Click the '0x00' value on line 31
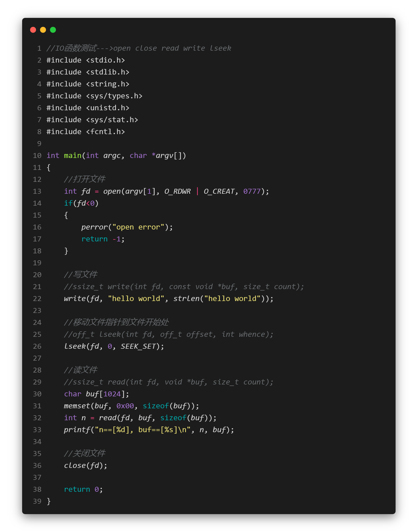 coord(125,406)
